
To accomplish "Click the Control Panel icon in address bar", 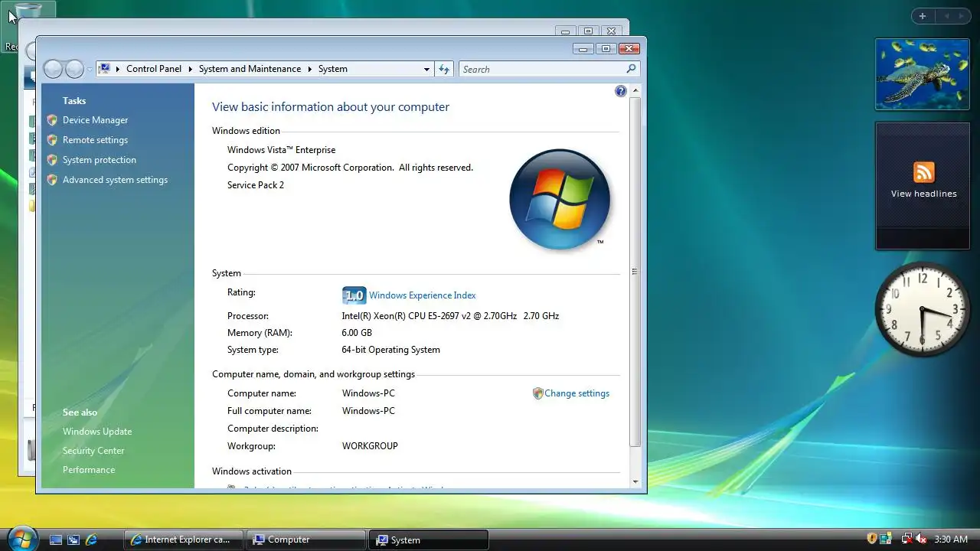I will [x=105, y=69].
